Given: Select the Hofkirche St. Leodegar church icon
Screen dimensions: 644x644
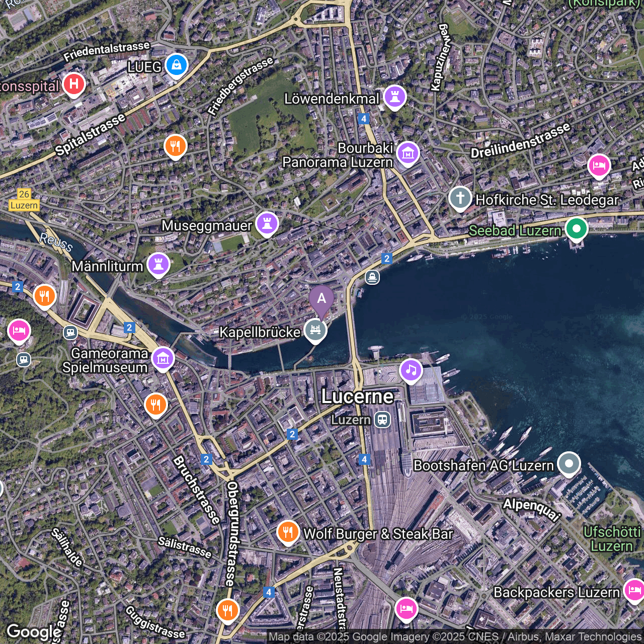Looking at the screenshot, I should click(460, 198).
